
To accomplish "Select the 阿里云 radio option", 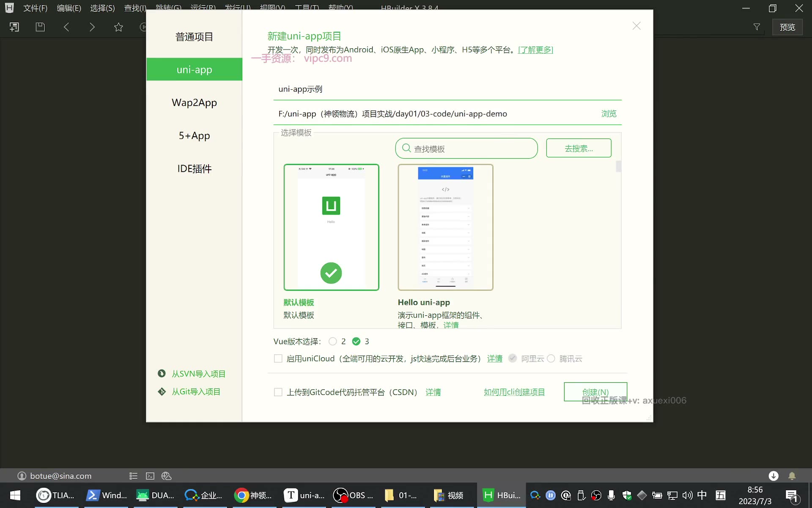I will tap(513, 358).
